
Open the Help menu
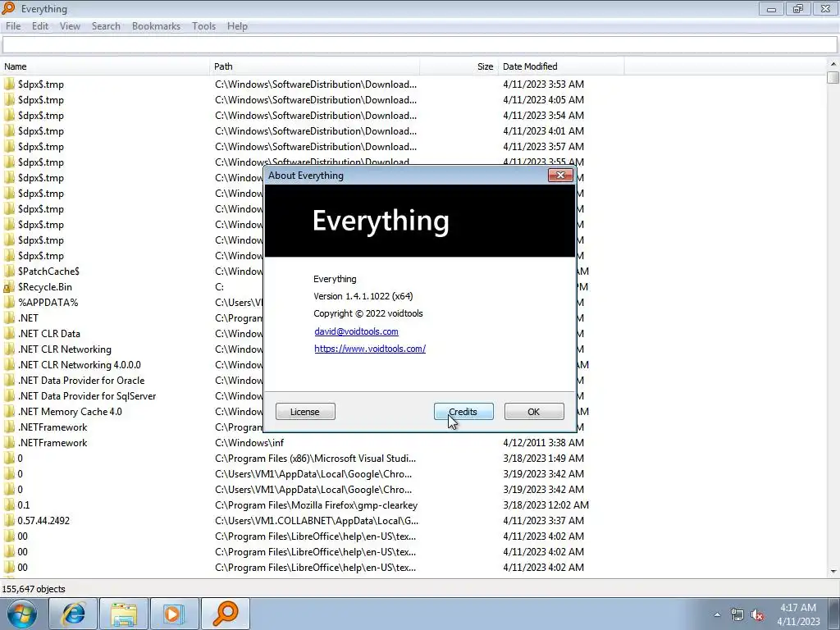pyautogui.click(x=237, y=26)
